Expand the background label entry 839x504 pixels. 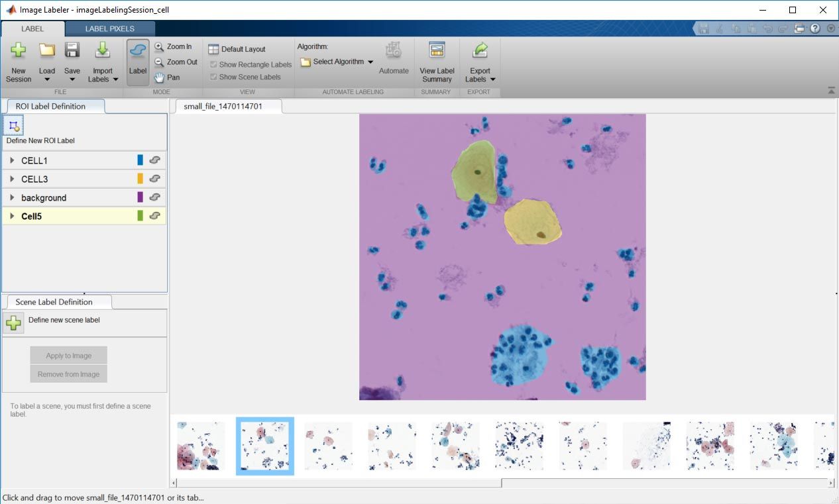12,197
